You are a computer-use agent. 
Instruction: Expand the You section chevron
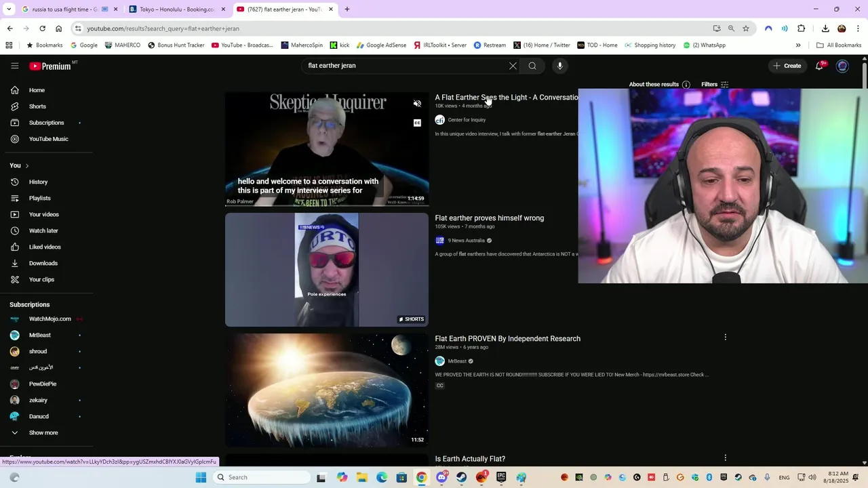coord(27,165)
